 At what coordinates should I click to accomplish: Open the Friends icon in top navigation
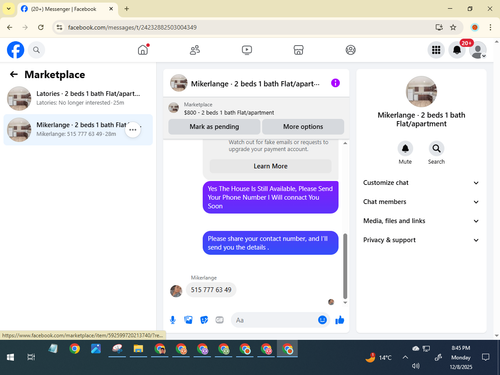[x=195, y=50]
